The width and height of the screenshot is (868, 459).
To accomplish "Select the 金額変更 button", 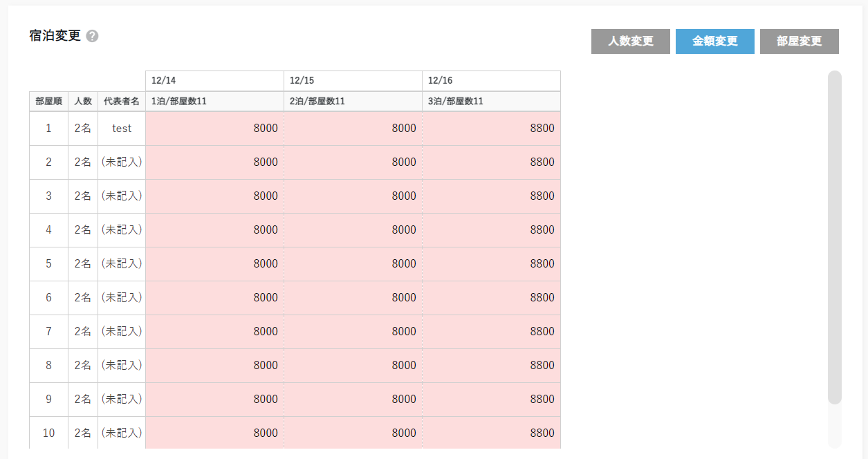I will click(714, 41).
